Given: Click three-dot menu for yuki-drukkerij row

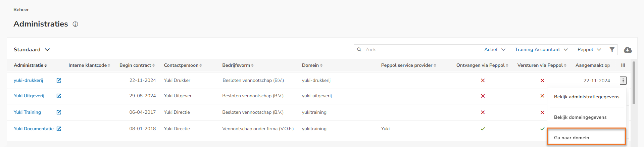Looking at the screenshot, I should click(x=623, y=81).
